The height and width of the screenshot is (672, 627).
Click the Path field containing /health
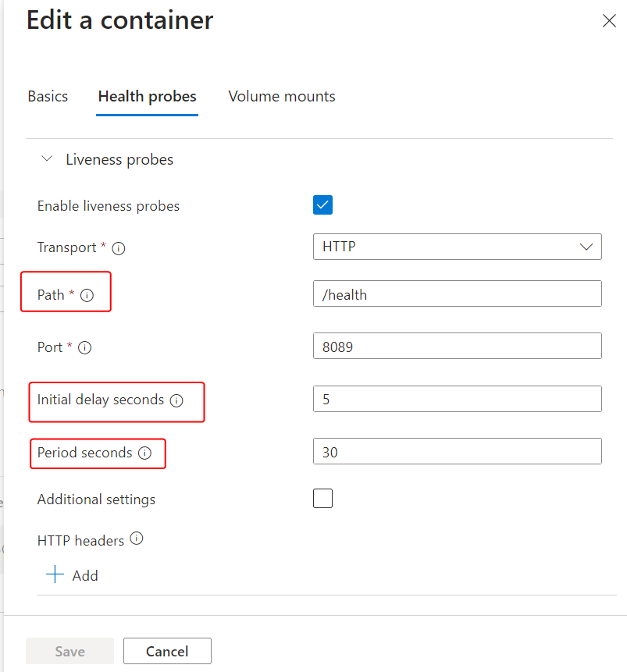[457, 293]
